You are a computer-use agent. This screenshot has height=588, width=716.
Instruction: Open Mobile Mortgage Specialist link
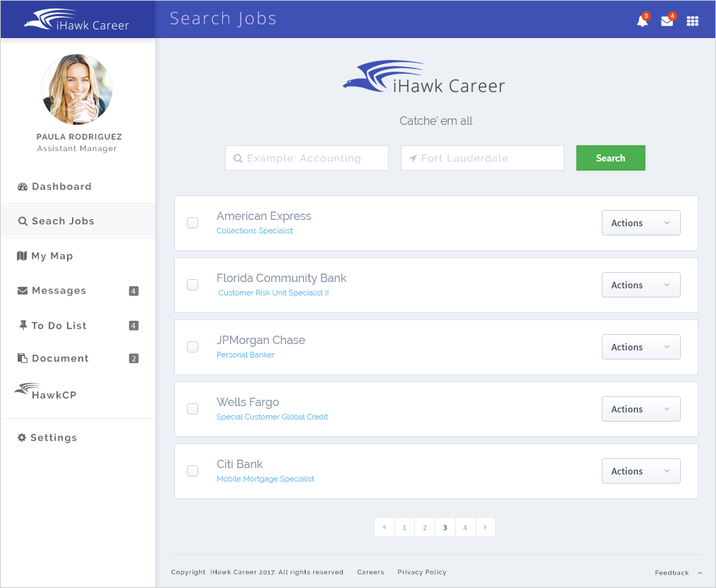265,479
